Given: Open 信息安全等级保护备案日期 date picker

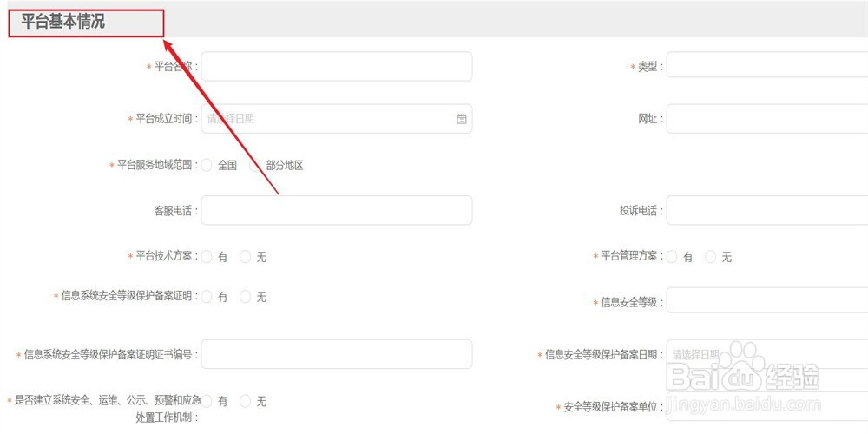Looking at the screenshot, I should (x=767, y=354).
